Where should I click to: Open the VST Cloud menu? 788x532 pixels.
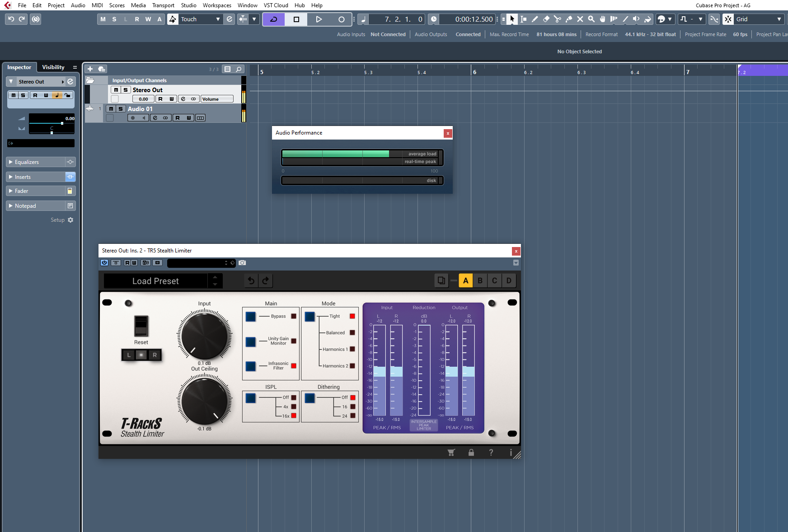(x=276, y=5)
